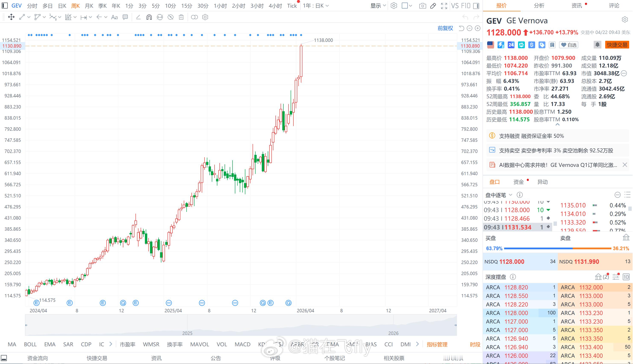Expand the 显示 display dropdown
The width and height of the screenshot is (633, 364).
click(378, 6)
